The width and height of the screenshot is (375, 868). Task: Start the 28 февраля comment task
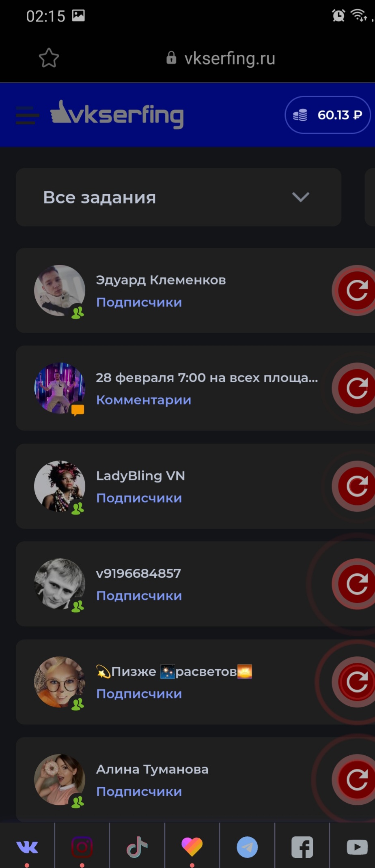point(356,388)
